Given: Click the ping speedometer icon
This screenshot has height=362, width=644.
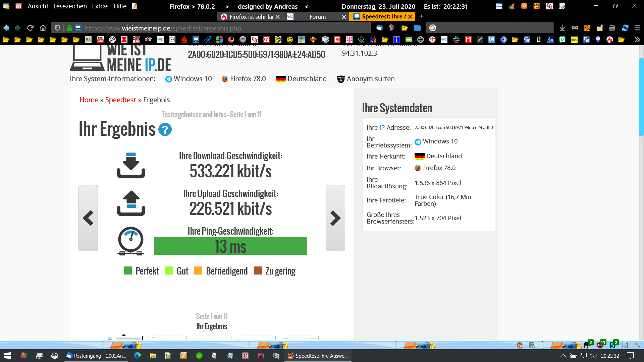Looking at the screenshot, I should pos(131,241).
